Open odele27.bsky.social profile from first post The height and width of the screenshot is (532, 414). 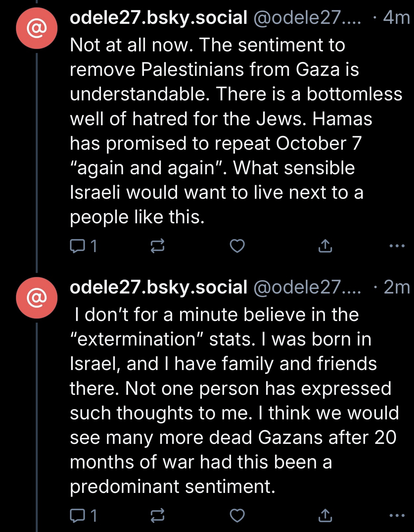pyautogui.click(x=158, y=18)
